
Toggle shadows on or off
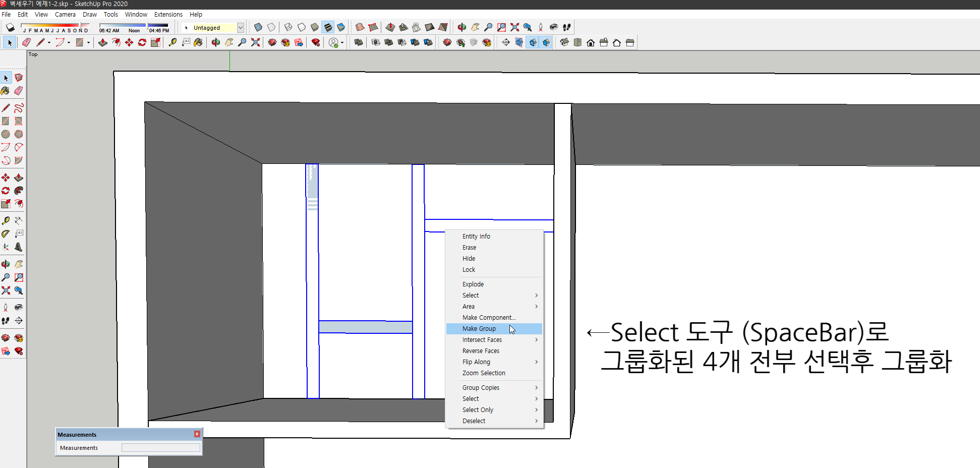click(x=10, y=27)
